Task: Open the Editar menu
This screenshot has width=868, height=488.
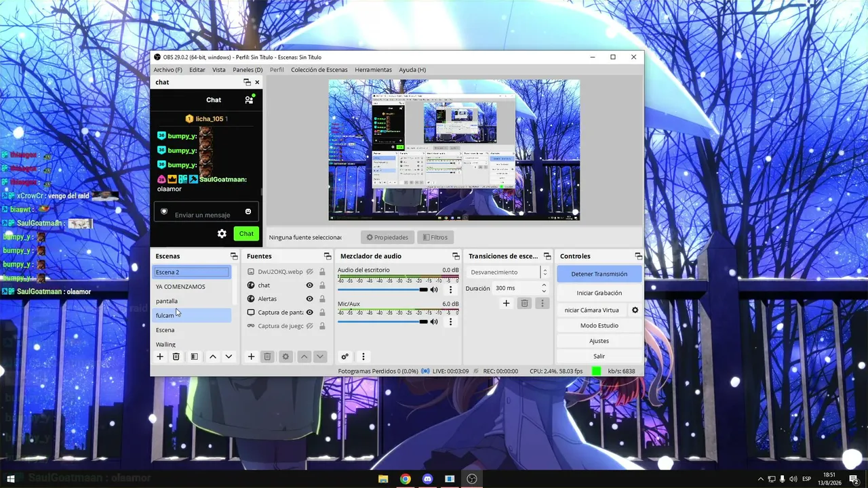Action: pos(197,70)
